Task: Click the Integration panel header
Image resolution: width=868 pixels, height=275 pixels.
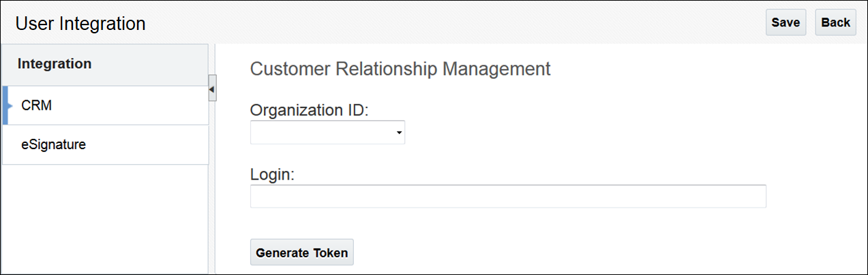Action: [x=55, y=64]
